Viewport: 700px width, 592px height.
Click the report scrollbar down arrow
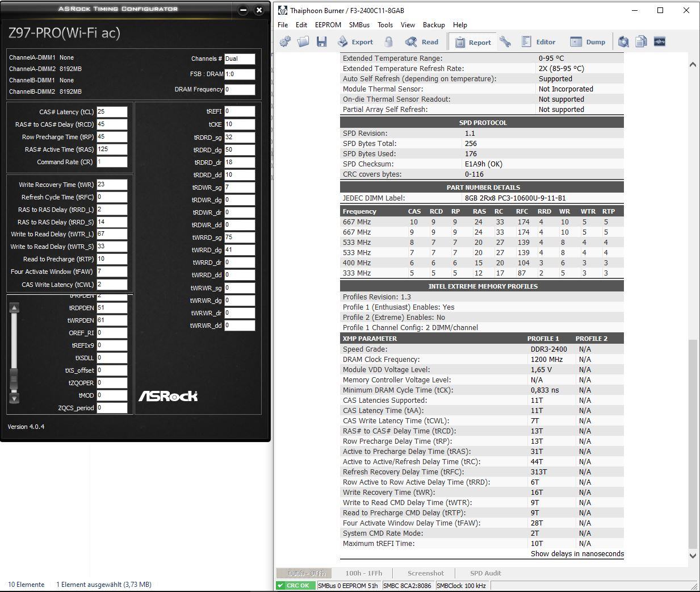pos(693,556)
